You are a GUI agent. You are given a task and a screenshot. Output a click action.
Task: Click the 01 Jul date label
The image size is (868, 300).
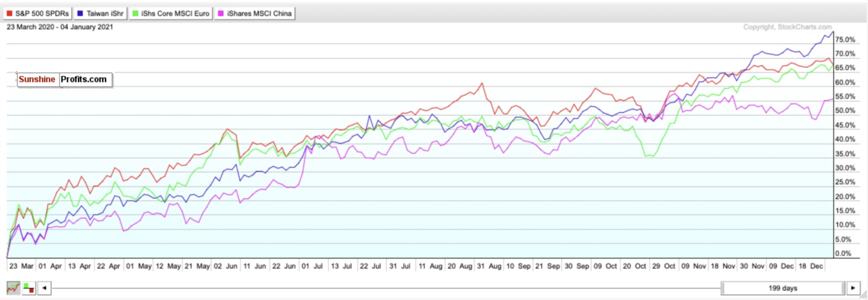point(312,266)
